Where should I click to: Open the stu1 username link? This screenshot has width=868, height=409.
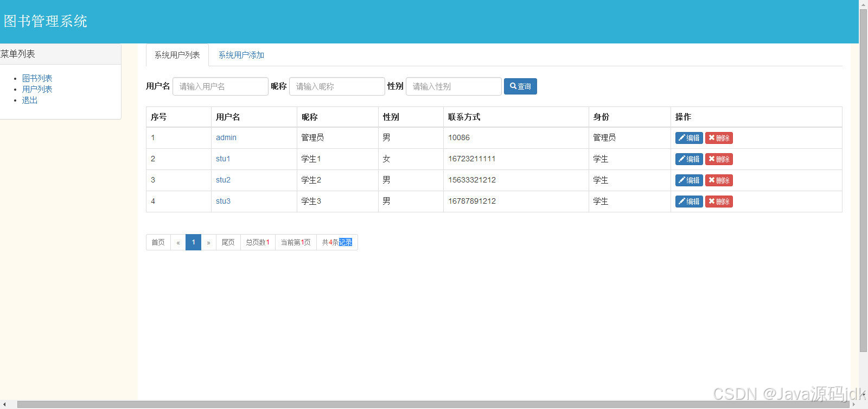coord(223,159)
